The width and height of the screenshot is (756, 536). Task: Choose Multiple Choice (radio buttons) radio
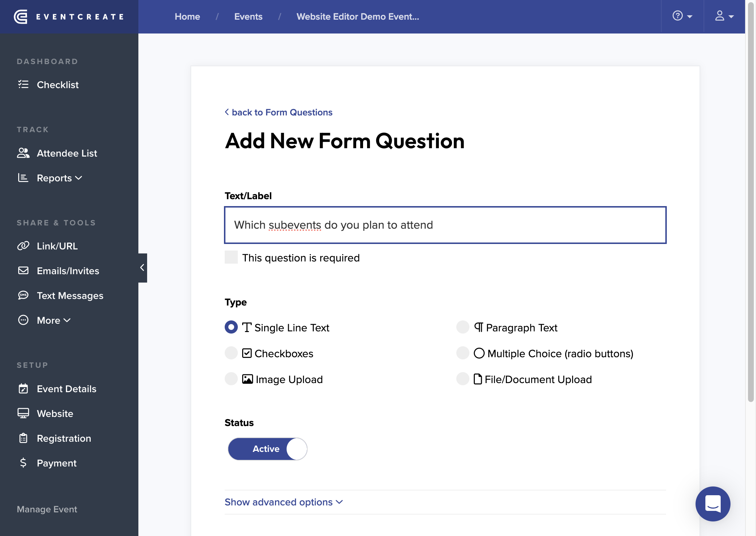pos(463,353)
